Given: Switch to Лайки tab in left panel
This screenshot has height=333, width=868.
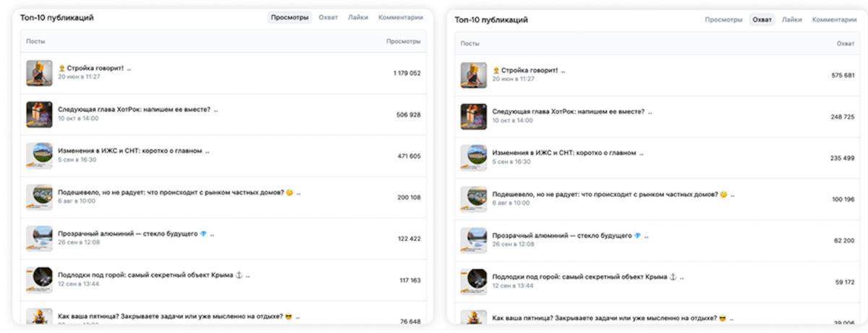Looking at the screenshot, I should tap(357, 17).
